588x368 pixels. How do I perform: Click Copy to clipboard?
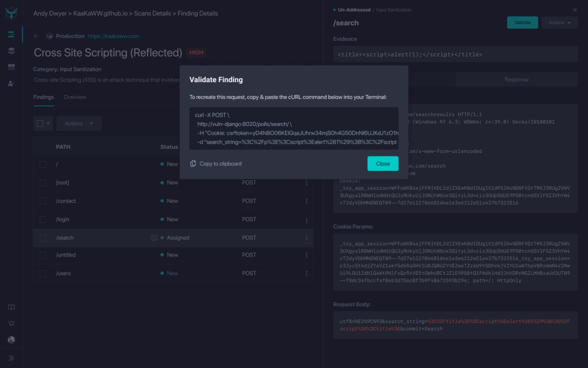[x=216, y=164]
